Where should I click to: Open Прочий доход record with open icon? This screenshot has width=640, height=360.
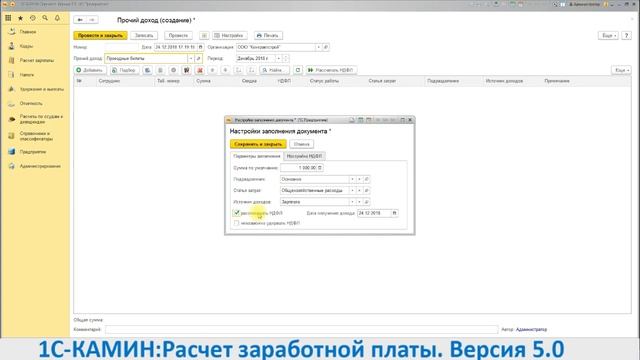coord(198,59)
